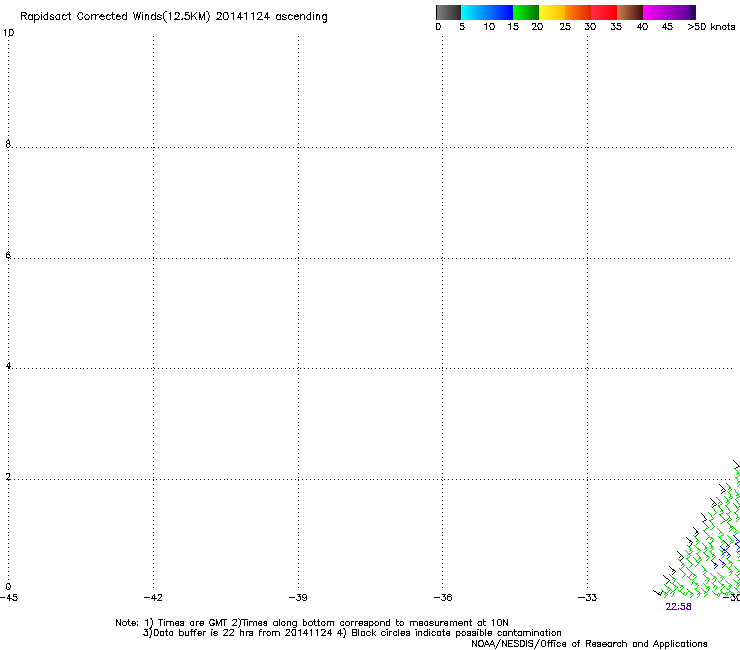This screenshot has height=650, width=740.
Task: Click the magenta-purple 40-50 knots color segment
Action: tap(669, 12)
